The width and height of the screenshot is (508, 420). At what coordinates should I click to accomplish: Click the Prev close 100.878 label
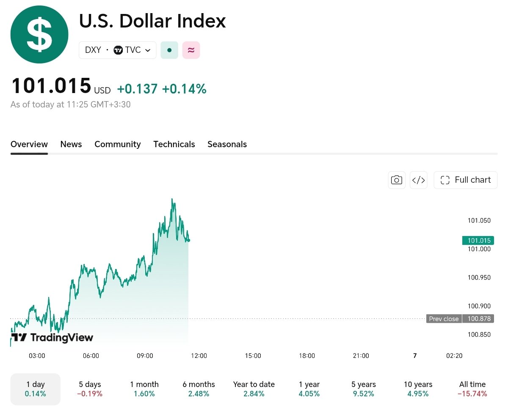pos(460,319)
